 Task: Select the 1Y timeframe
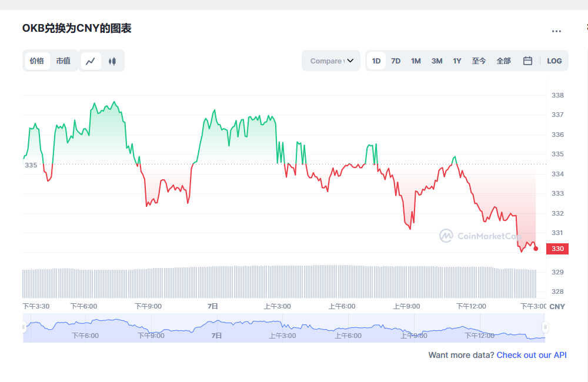[x=457, y=61]
